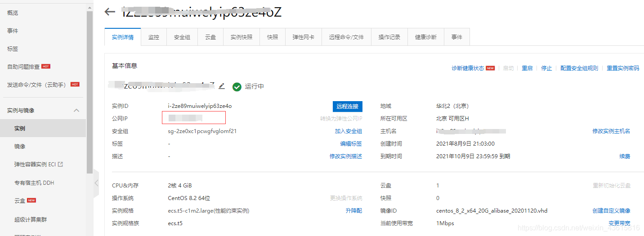This screenshot has width=644, height=236.
Task: Open the 操作记录 tab
Action: [x=389, y=37]
